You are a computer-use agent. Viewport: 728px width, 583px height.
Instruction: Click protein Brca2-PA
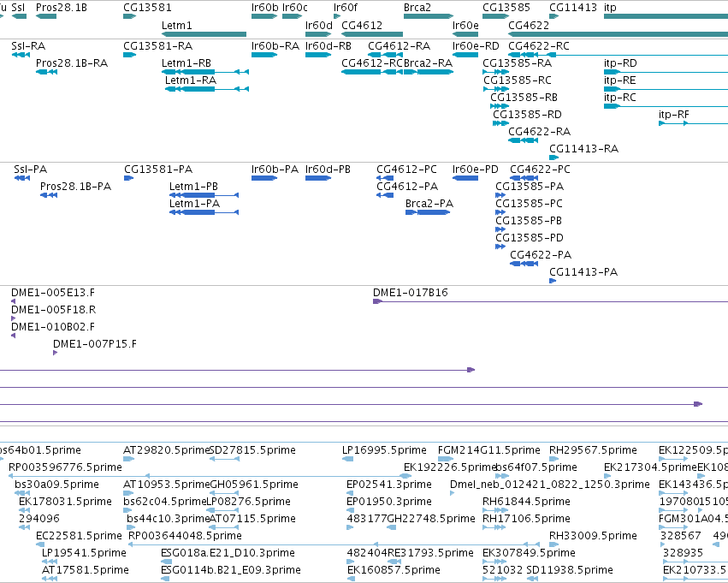pos(429,204)
